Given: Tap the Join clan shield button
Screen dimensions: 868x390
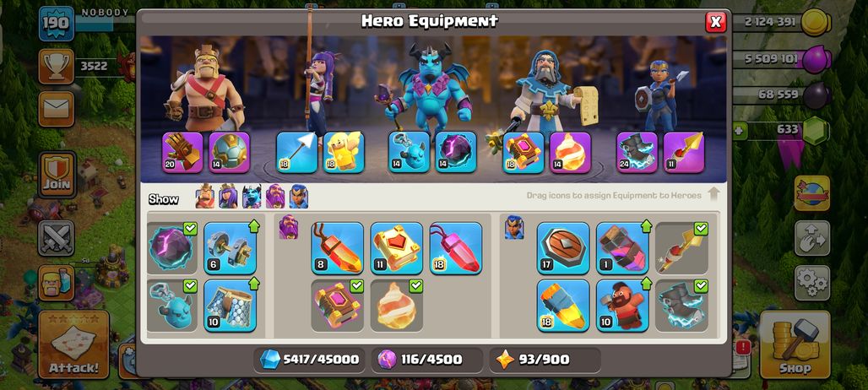Looking at the screenshot, I should (x=57, y=175).
